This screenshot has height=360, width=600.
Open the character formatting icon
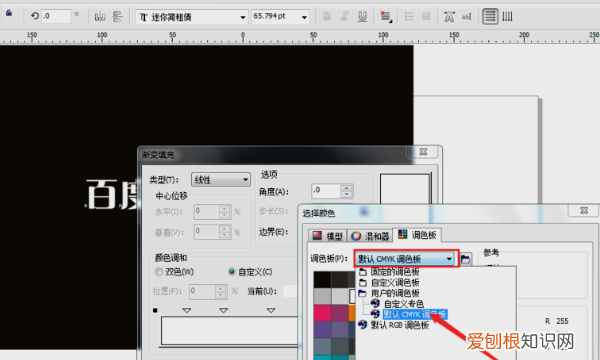[449, 16]
